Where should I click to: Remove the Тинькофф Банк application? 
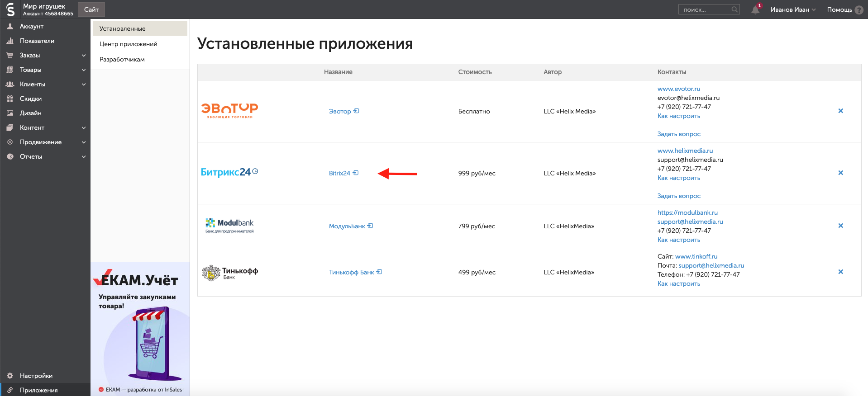(x=840, y=272)
